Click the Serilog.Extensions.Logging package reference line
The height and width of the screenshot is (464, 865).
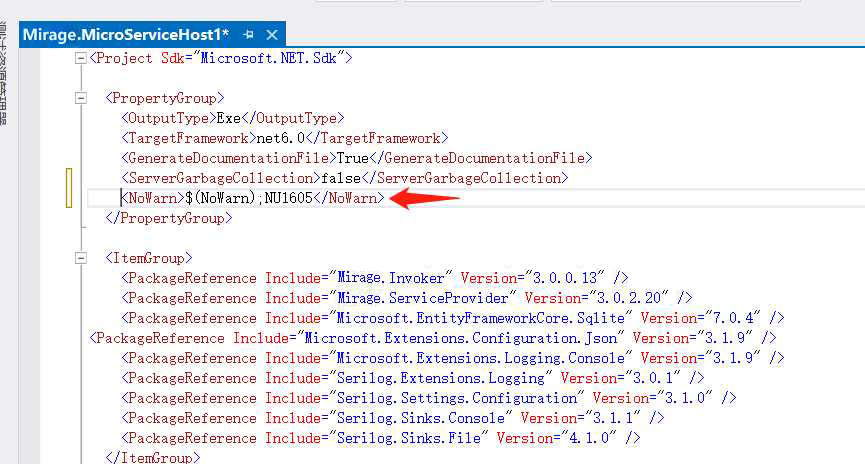pos(413,378)
